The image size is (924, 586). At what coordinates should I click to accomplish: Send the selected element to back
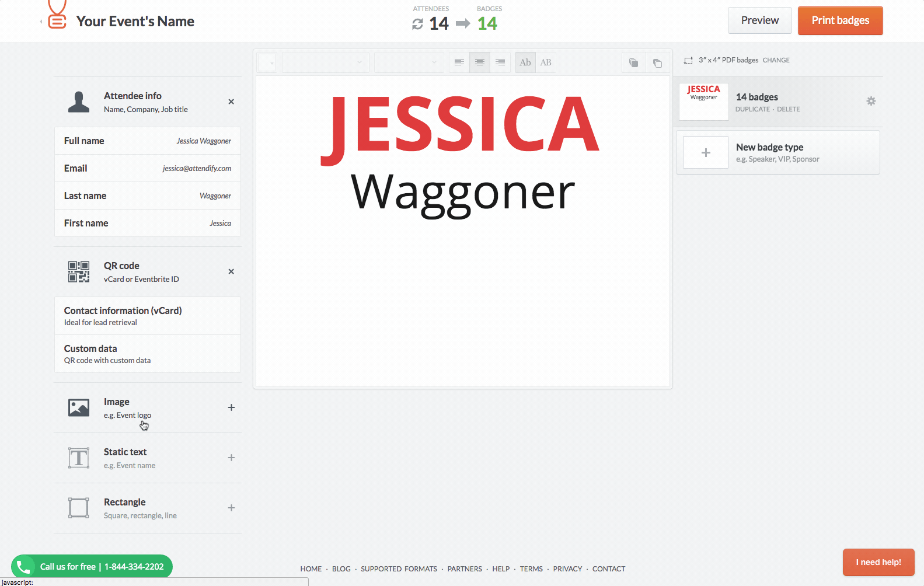pos(658,62)
